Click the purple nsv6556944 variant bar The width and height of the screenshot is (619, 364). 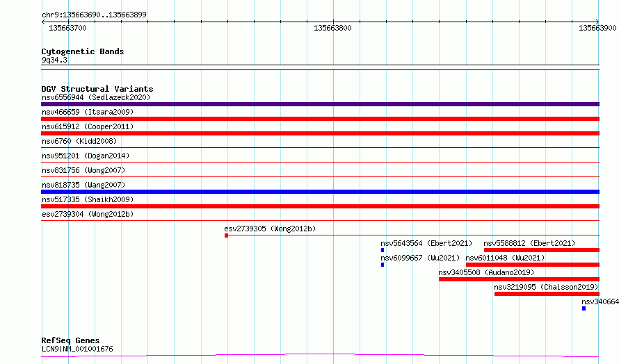(x=320, y=104)
